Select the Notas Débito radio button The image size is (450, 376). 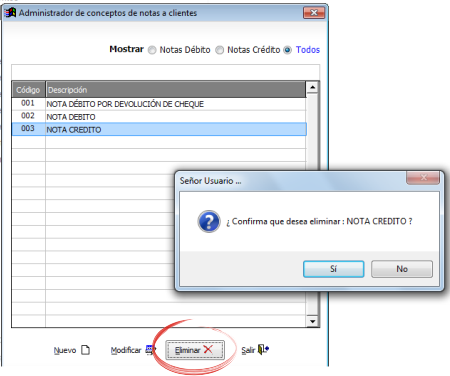pos(152,50)
